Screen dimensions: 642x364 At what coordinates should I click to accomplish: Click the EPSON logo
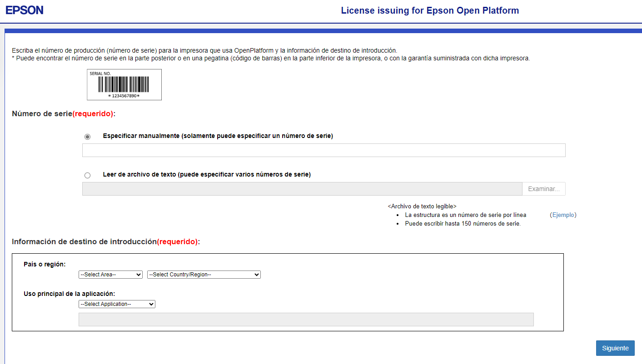pos(25,10)
